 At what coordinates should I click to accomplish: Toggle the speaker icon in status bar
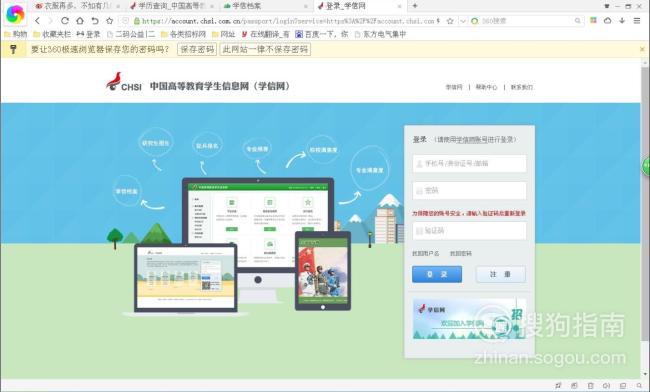(x=606, y=386)
